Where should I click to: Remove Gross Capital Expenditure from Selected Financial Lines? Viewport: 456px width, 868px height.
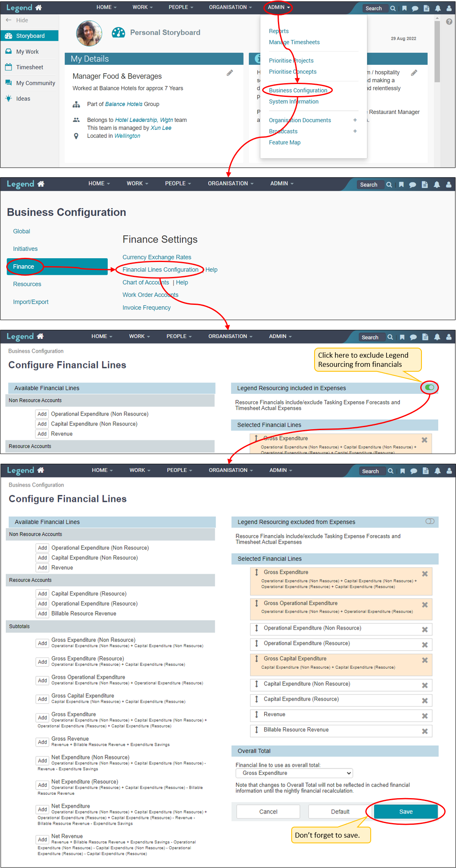(x=425, y=660)
